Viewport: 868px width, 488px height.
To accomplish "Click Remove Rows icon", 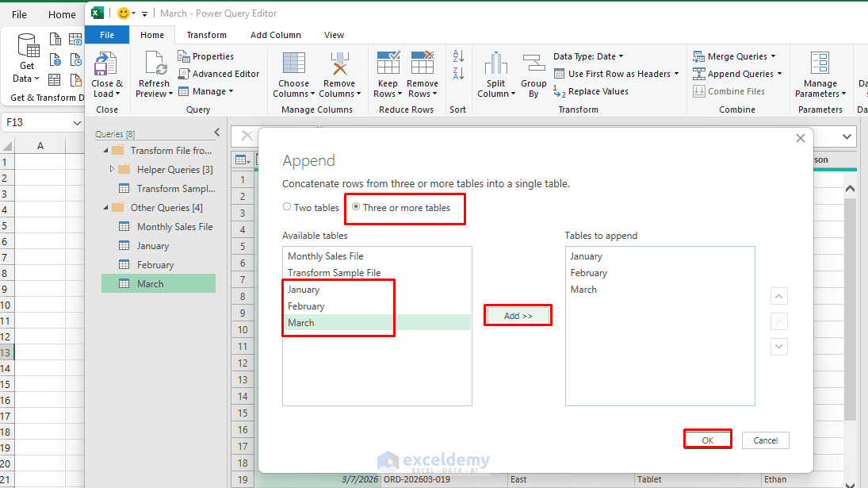I will (423, 63).
